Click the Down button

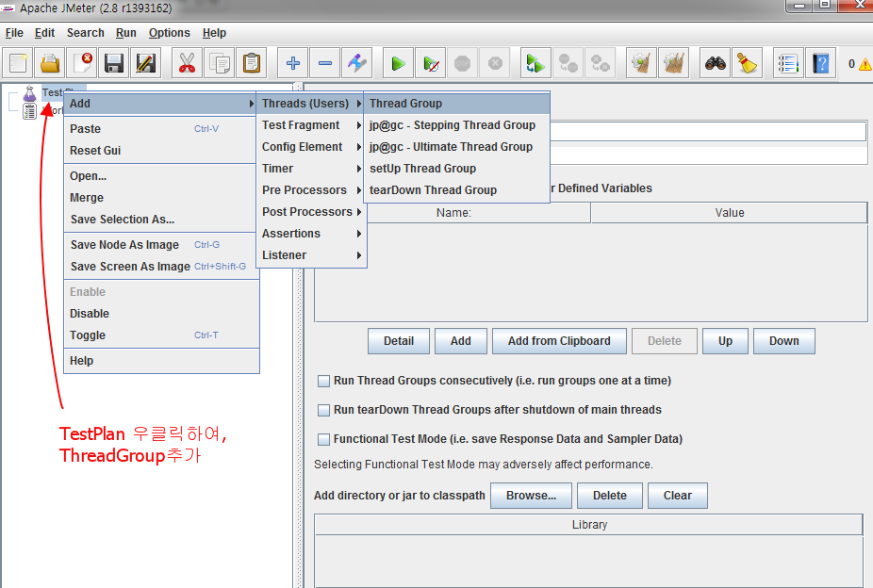click(784, 341)
